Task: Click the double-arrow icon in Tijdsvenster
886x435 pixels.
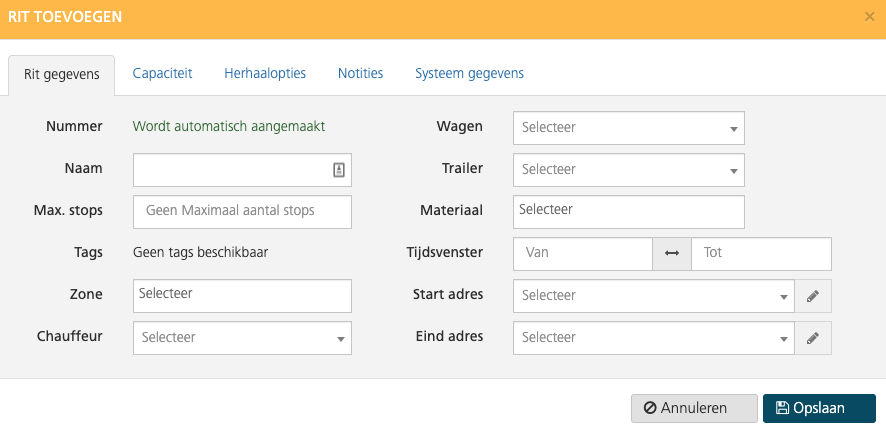Action: [672, 254]
